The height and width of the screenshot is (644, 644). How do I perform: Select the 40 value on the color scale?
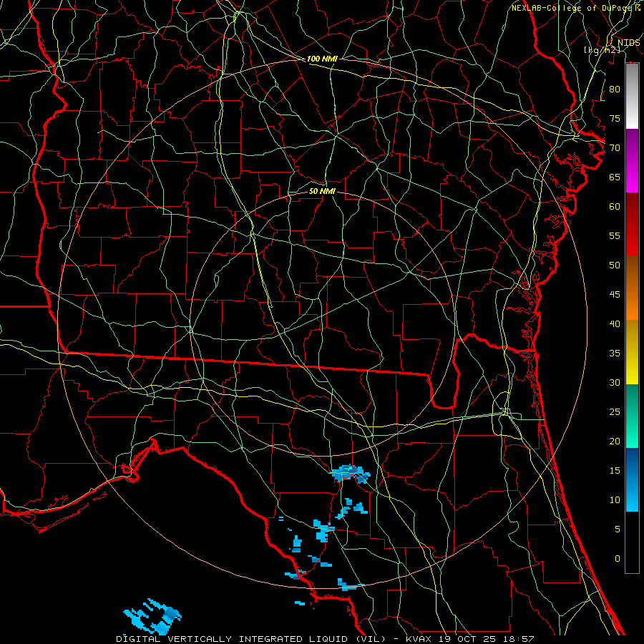615,323
